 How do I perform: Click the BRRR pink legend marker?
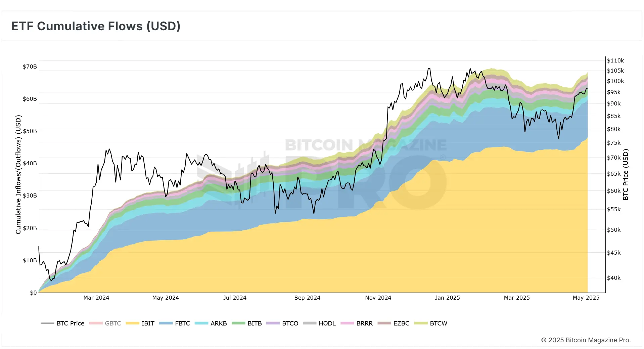point(347,323)
